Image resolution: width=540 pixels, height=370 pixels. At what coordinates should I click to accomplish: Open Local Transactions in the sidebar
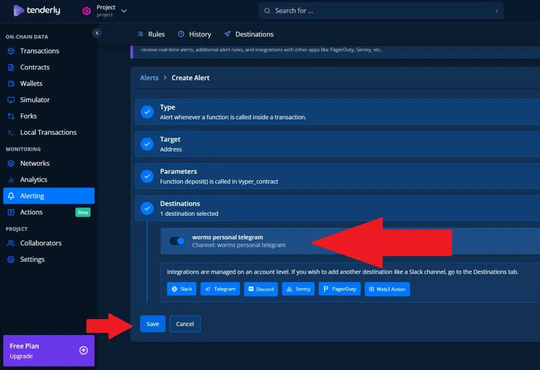coord(49,132)
